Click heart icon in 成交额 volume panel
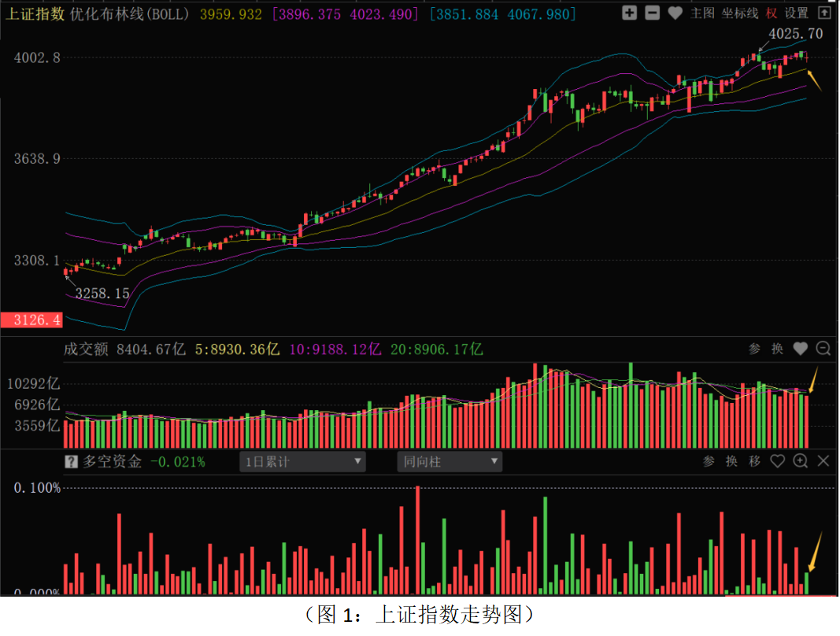This screenshot has height=636, width=840. pos(801,349)
